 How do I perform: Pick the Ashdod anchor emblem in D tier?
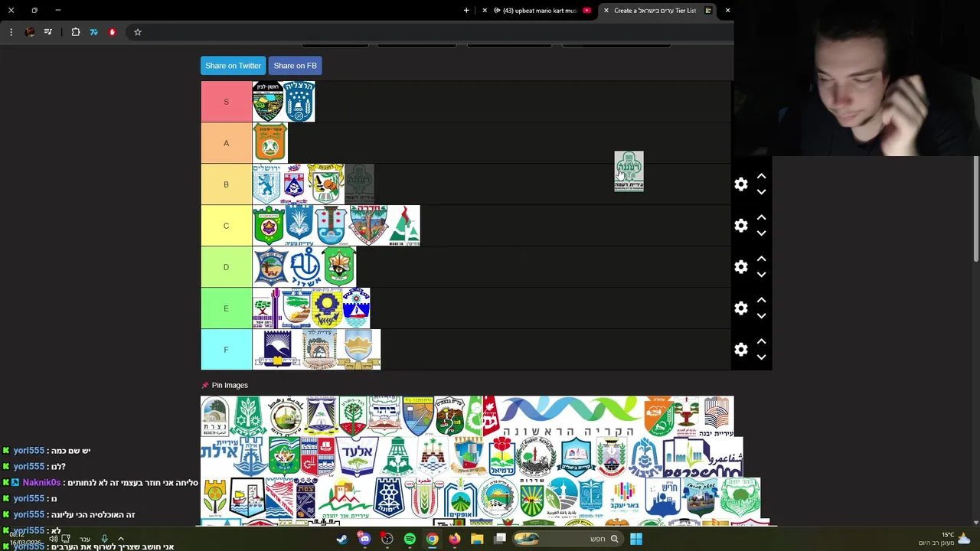coord(305,267)
